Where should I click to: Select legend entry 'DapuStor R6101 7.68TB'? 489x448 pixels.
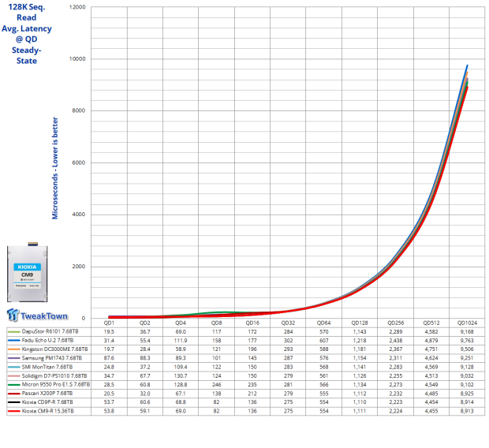click(x=50, y=331)
